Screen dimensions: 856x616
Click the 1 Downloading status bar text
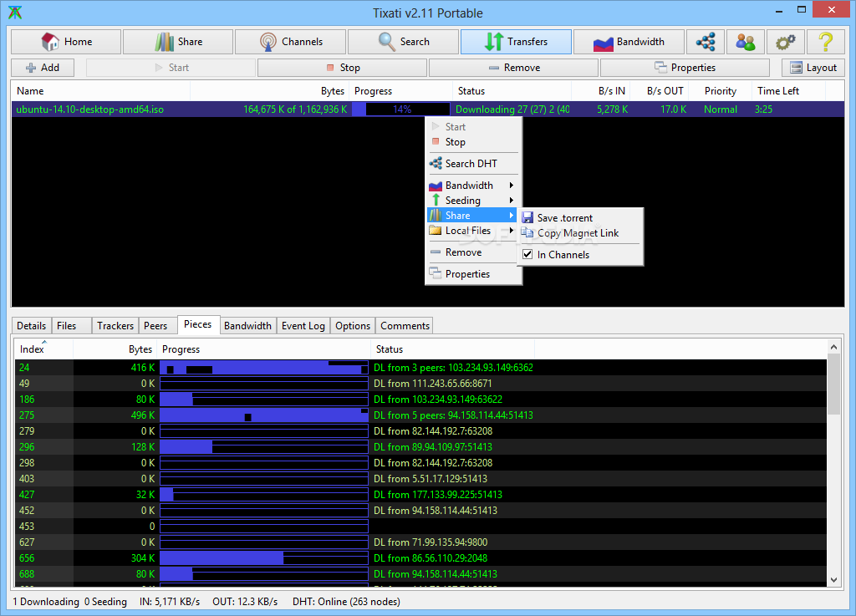pos(46,601)
